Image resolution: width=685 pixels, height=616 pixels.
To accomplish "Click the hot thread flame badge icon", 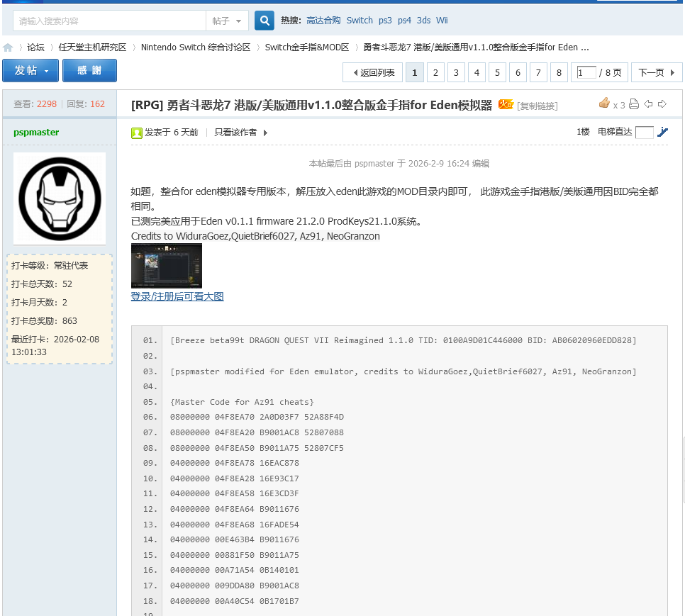I will pyautogui.click(x=506, y=105).
